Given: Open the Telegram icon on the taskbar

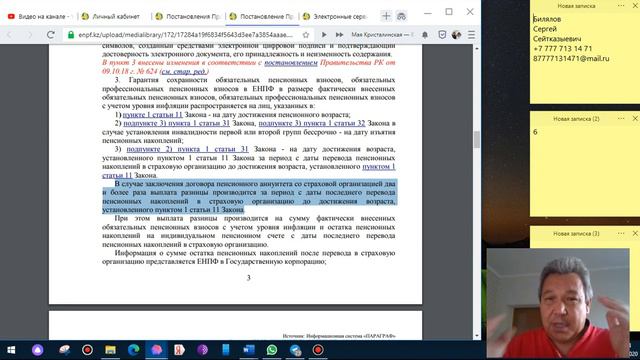Looking at the screenshot, I should pos(295,350).
